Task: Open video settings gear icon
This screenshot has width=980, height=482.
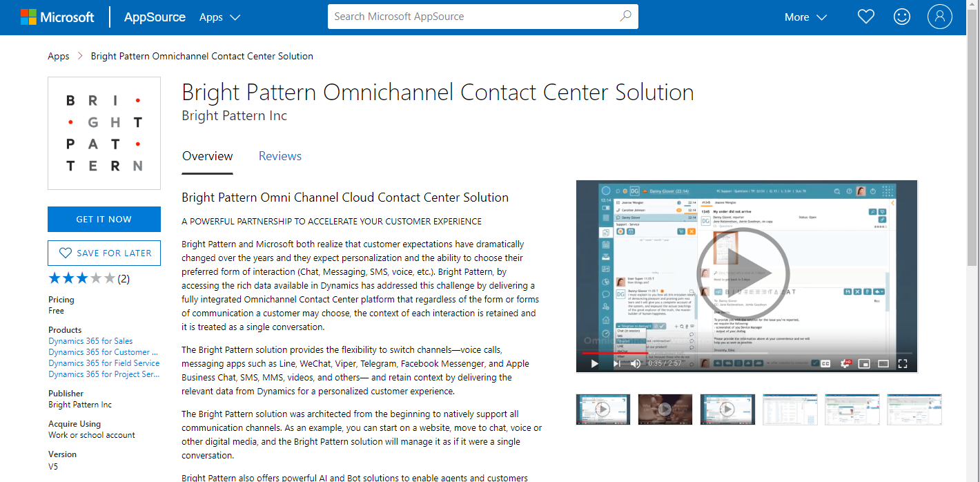Action: pos(845,363)
